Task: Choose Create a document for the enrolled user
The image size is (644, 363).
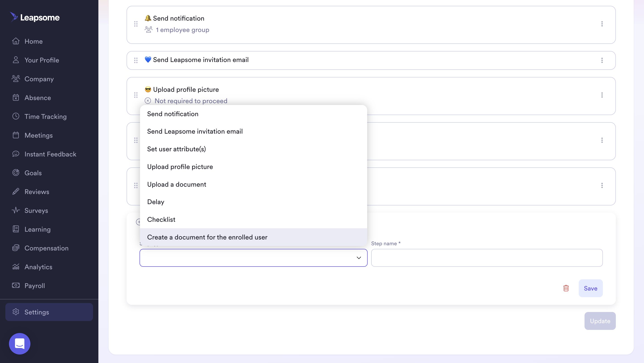Action: point(254,237)
